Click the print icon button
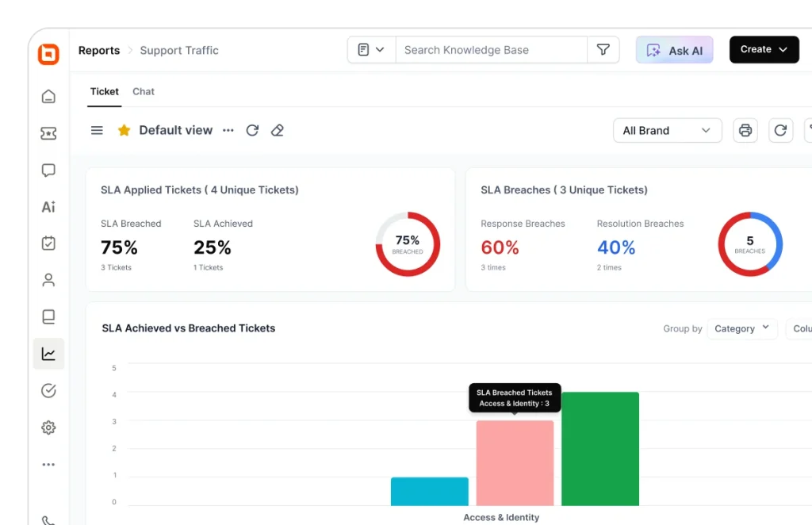Screen dimensions: 812x525 (745, 131)
